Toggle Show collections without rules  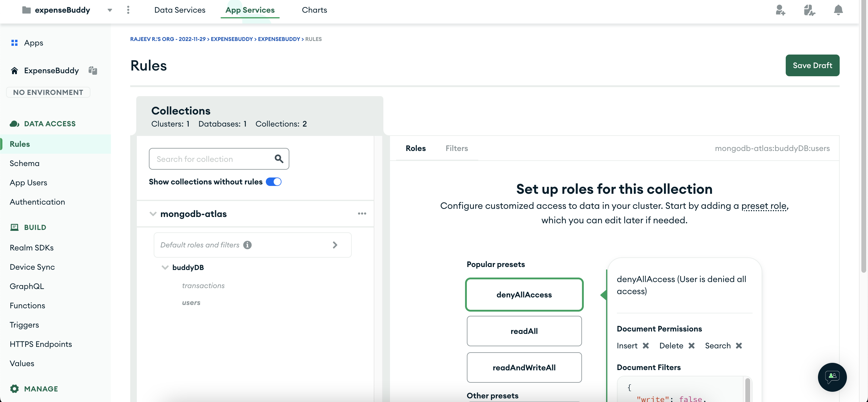[273, 182]
